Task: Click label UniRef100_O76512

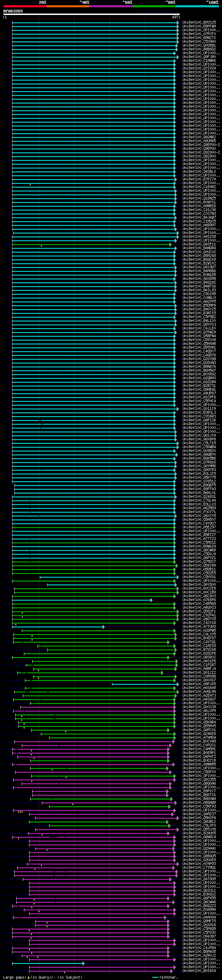Action: 199,481
